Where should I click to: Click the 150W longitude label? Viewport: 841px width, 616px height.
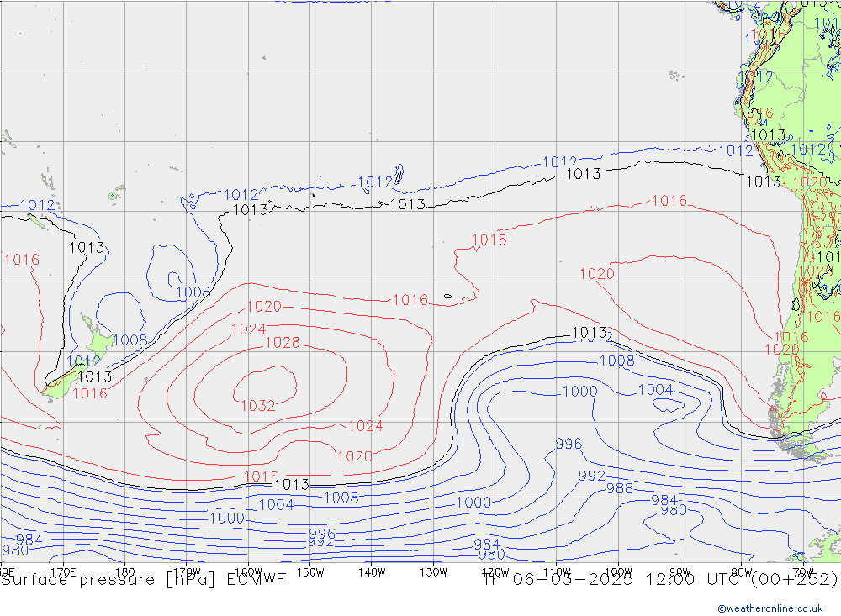(x=310, y=572)
